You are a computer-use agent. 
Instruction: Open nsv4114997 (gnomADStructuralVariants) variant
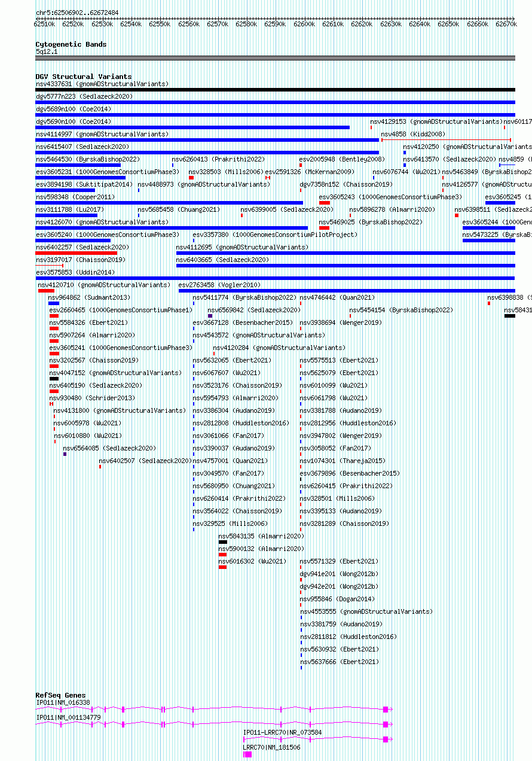[x=102, y=134]
